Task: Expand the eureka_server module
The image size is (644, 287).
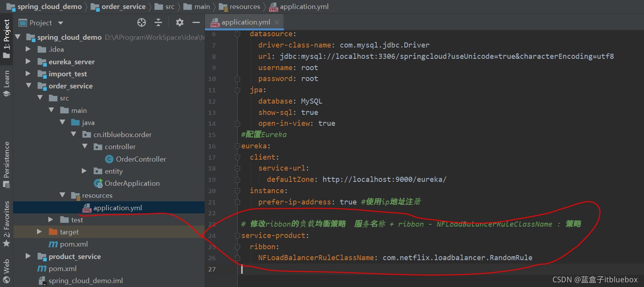Action: [x=28, y=62]
